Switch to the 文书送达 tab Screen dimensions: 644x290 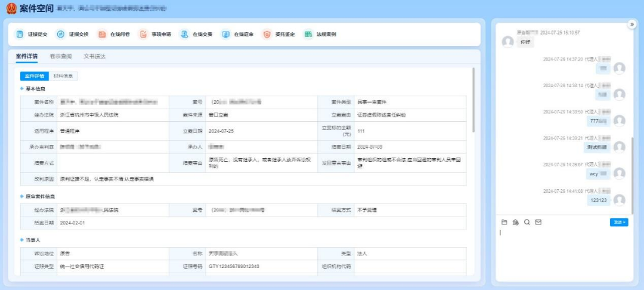pos(94,56)
